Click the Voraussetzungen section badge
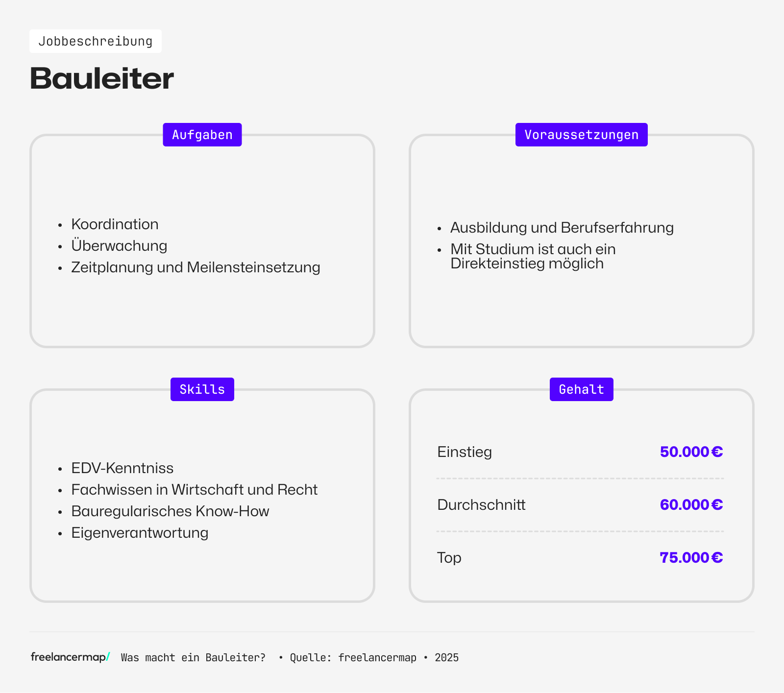The image size is (784, 693). [x=581, y=135]
